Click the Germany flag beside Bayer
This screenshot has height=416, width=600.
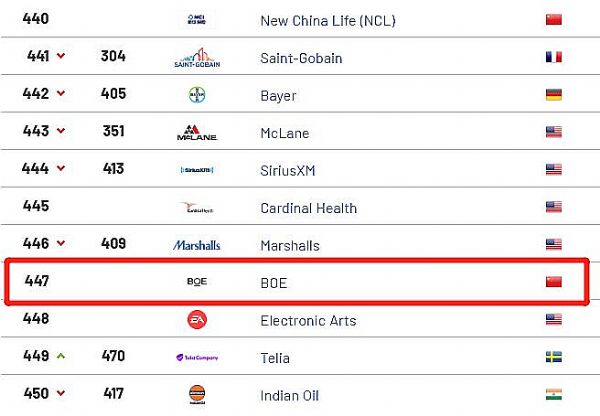(x=553, y=95)
